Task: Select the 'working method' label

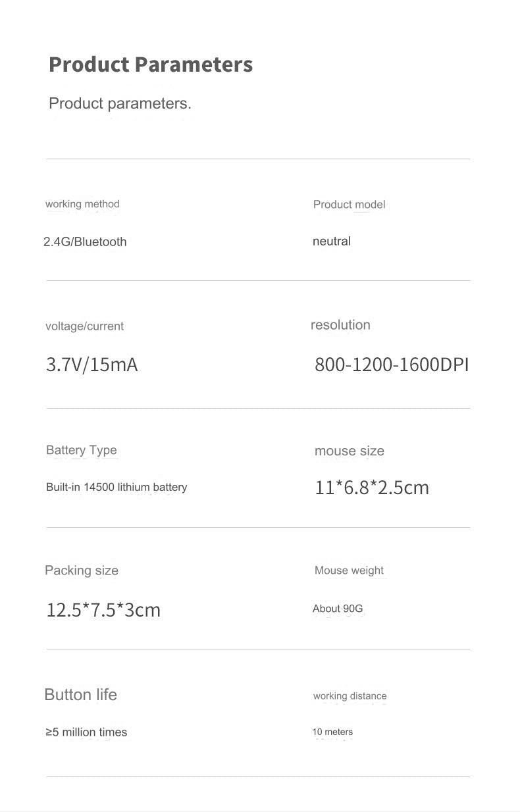Action: pyautogui.click(x=82, y=204)
